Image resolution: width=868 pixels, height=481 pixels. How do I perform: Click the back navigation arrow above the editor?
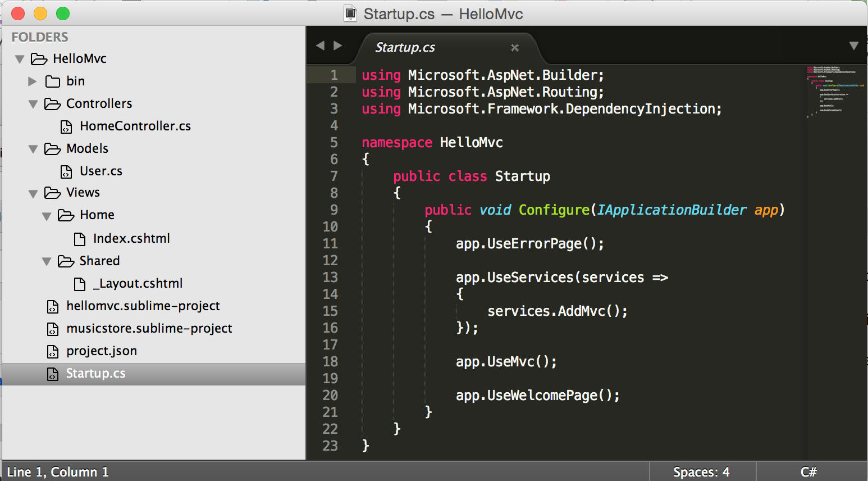click(x=320, y=45)
